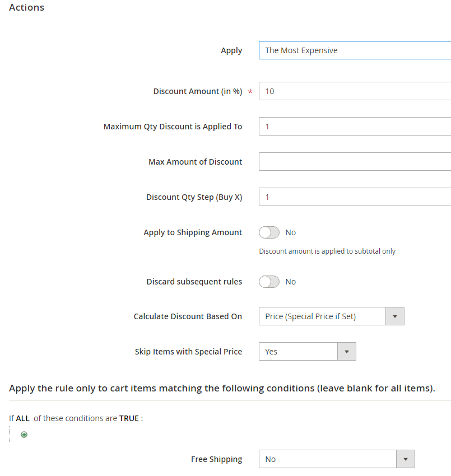Open the Calculate Discount Based On dropdown
This screenshot has width=451, height=476.
[x=331, y=316]
